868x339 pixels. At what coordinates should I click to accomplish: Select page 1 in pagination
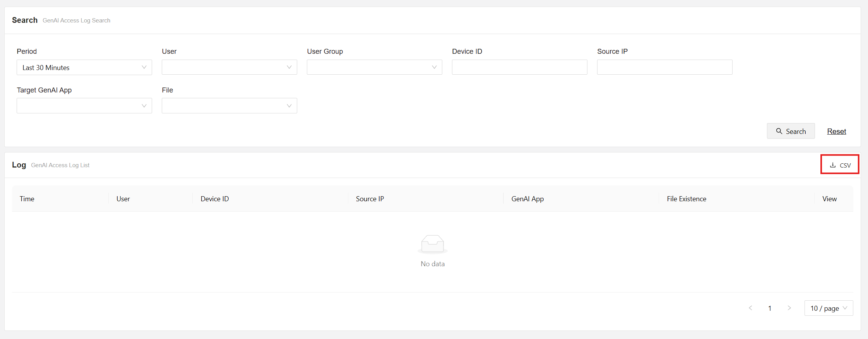(x=770, y=308)
